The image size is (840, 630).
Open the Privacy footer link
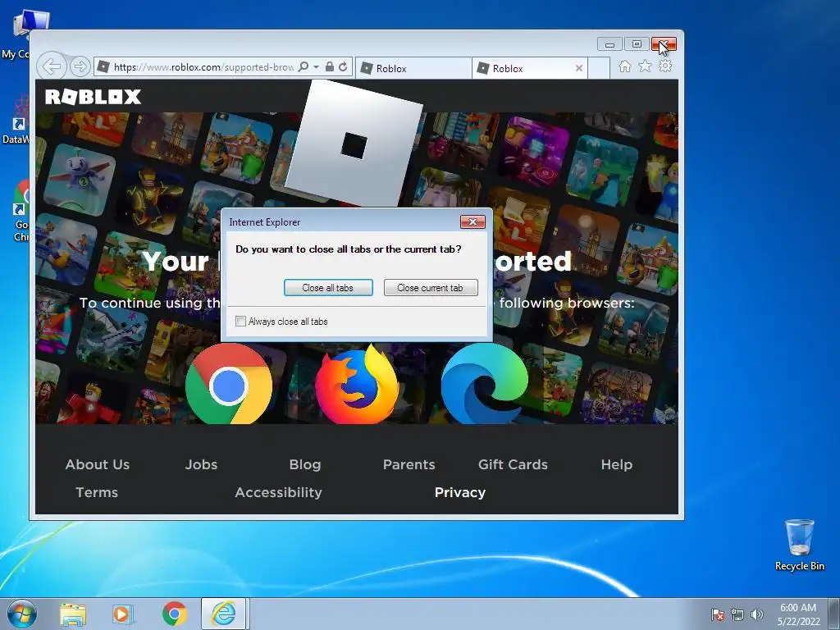(x=459, y=492)
